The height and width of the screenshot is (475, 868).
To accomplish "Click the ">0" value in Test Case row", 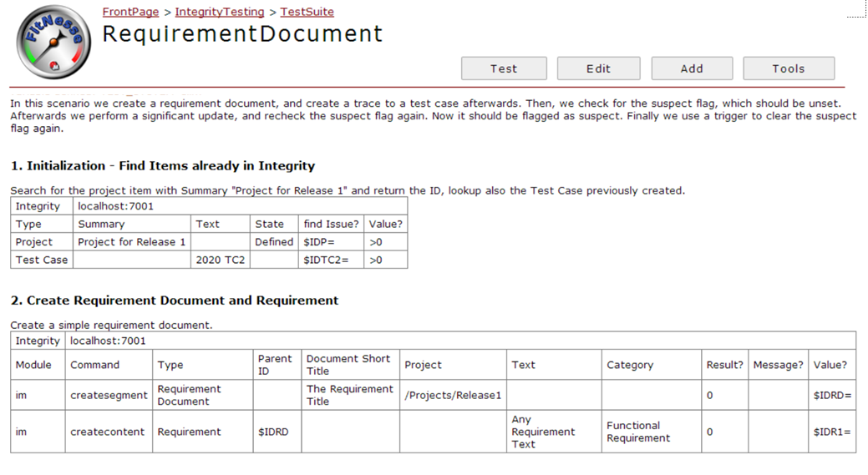I will point(386,260).
